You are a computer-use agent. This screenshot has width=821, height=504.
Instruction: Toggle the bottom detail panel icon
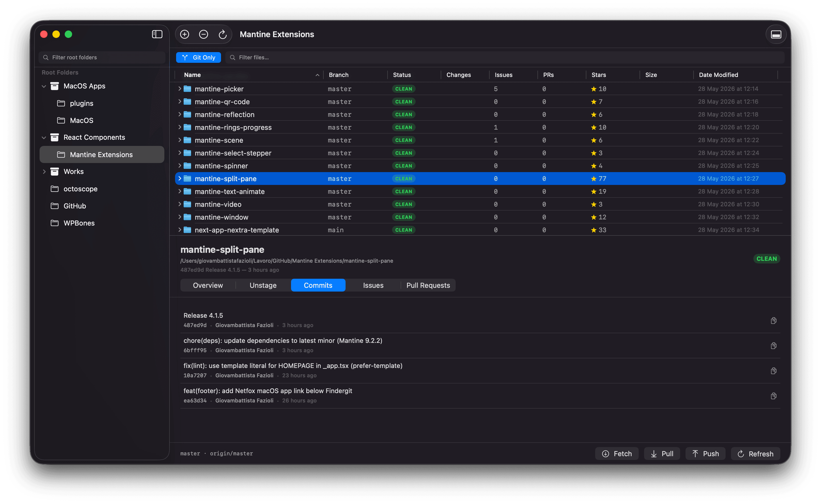pos(776,34)
